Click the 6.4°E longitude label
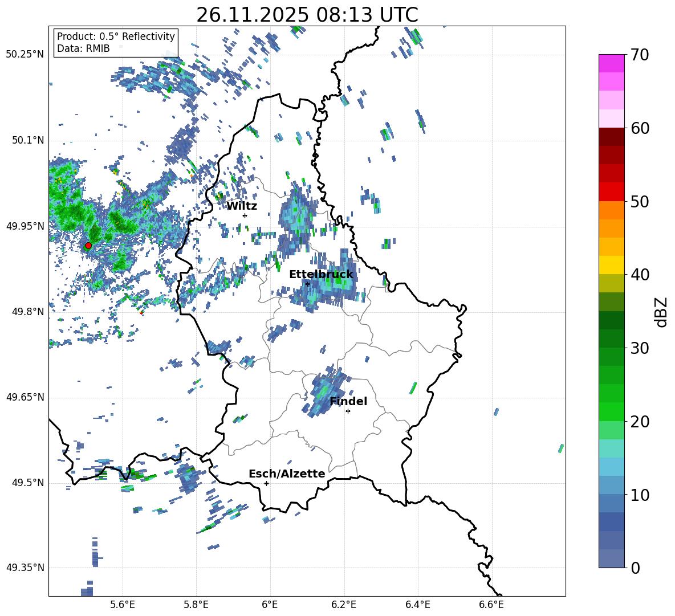This screenshot has height=616, width=675. [x=418, y=605]
